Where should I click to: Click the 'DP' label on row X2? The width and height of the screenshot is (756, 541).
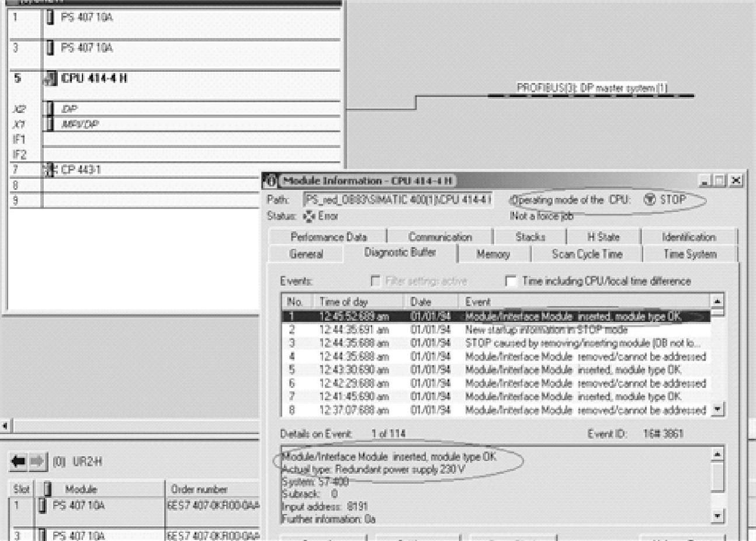69,109
